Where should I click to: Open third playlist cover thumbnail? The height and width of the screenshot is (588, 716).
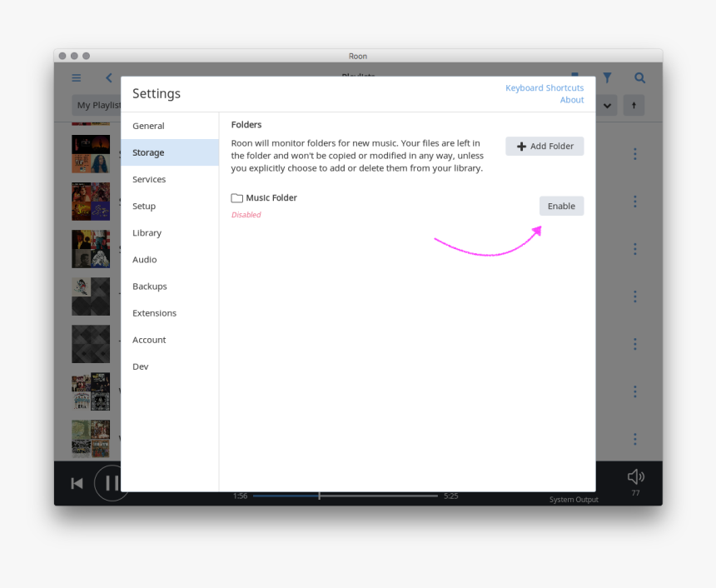coord(91,249)
